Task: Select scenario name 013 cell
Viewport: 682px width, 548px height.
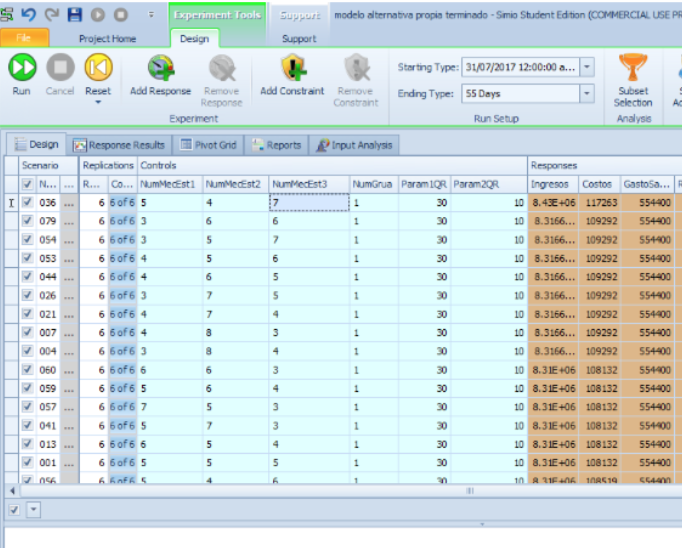Action: tap(48, 444)
